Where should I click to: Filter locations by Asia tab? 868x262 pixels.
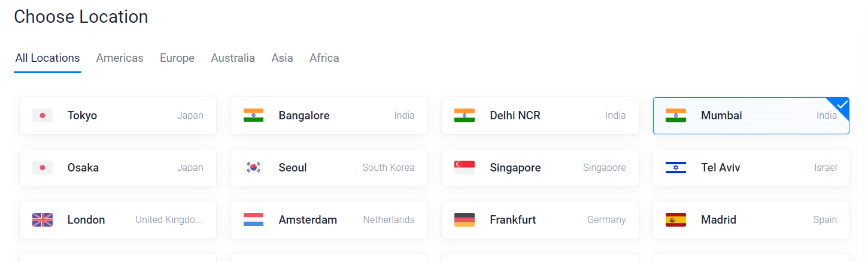[x=282, y=58]
